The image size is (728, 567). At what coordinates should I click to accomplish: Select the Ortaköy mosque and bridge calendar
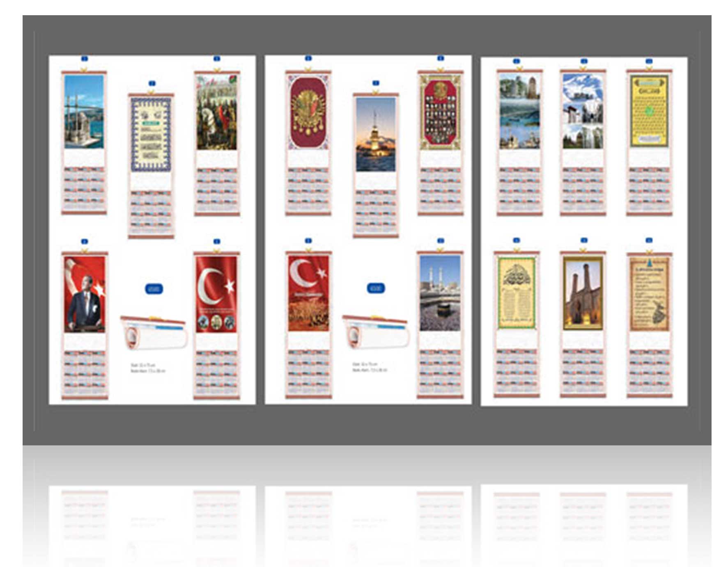point(84,142)
